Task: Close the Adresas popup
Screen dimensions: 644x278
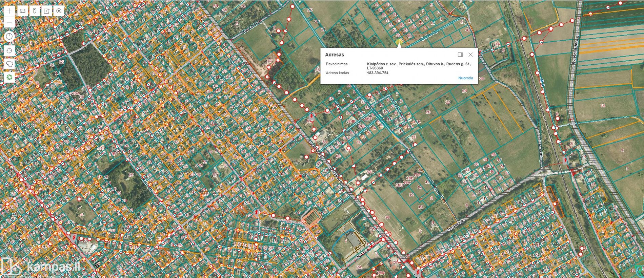Action: click(470, 55)
